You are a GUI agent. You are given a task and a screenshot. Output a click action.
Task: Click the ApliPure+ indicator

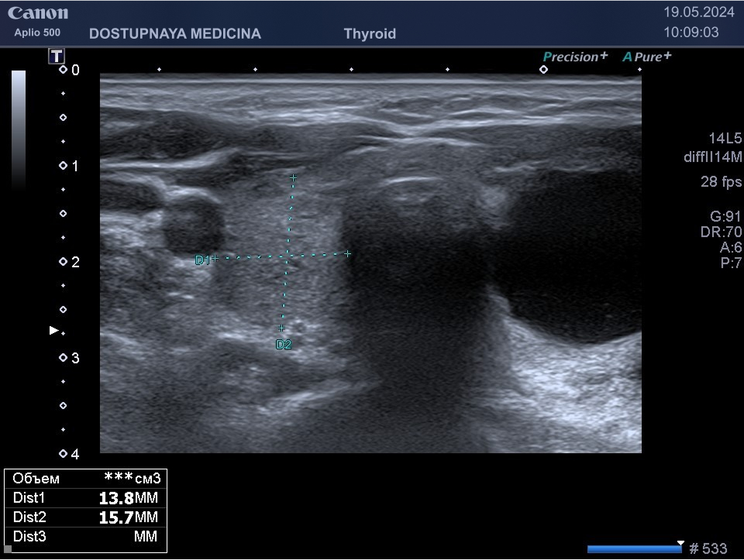coord(647,57)
